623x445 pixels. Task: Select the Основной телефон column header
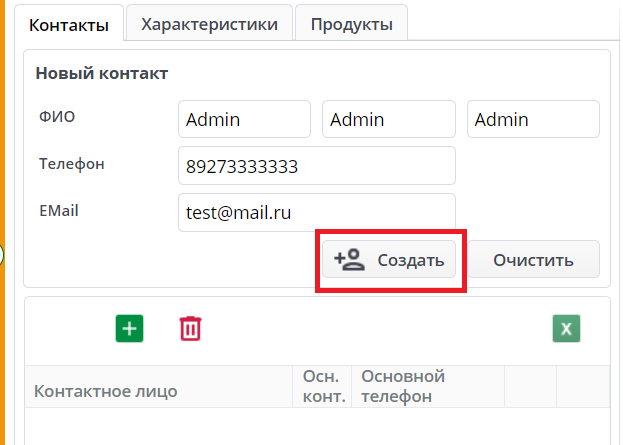pos(403,386)
